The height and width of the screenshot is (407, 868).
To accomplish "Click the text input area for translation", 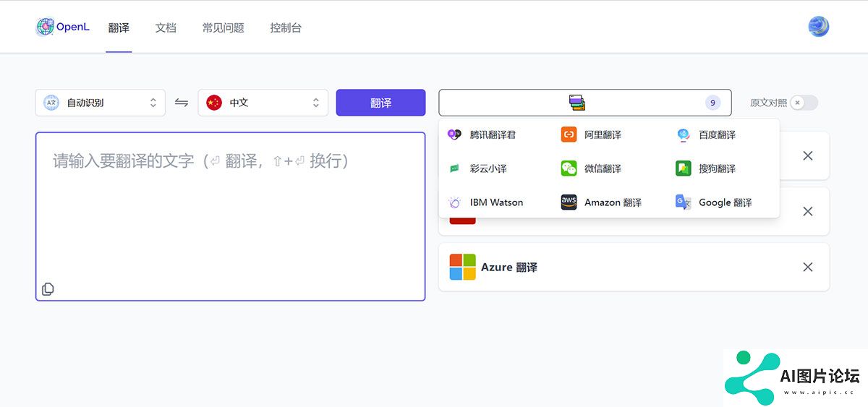I will pos(230,216).
